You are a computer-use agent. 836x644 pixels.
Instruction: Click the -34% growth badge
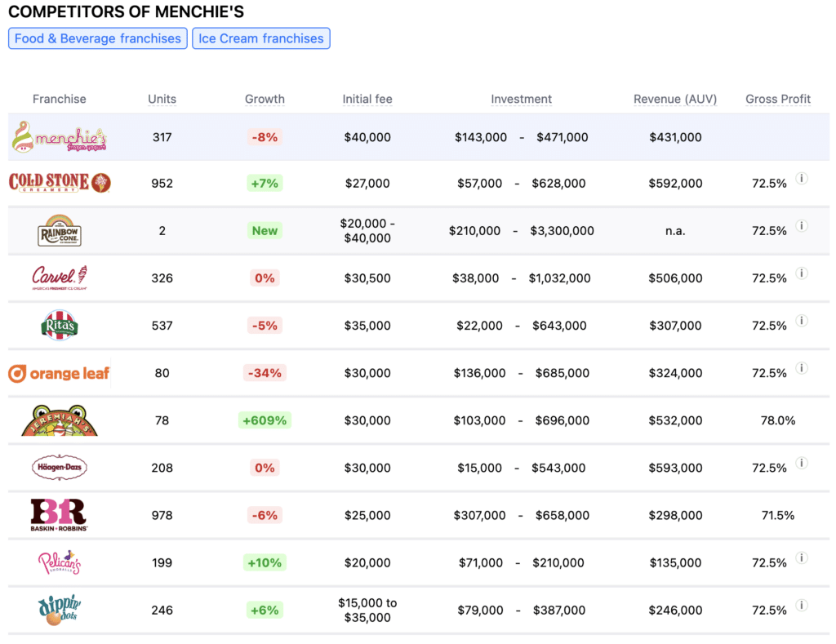265,373
